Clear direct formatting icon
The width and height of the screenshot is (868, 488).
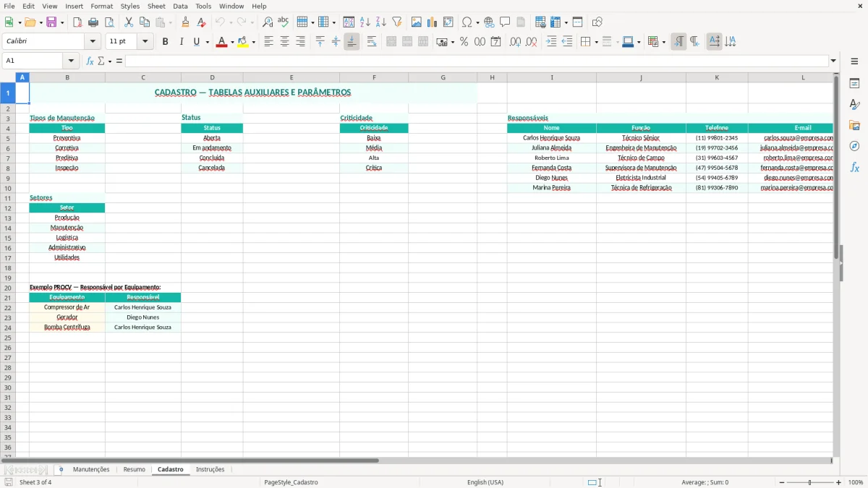[x=201, y=22]
